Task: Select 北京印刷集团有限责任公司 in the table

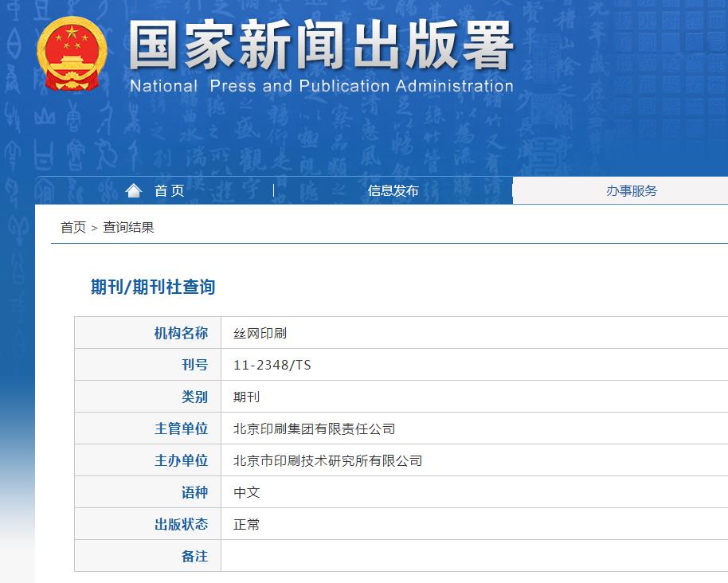Action: click(314, 428)
